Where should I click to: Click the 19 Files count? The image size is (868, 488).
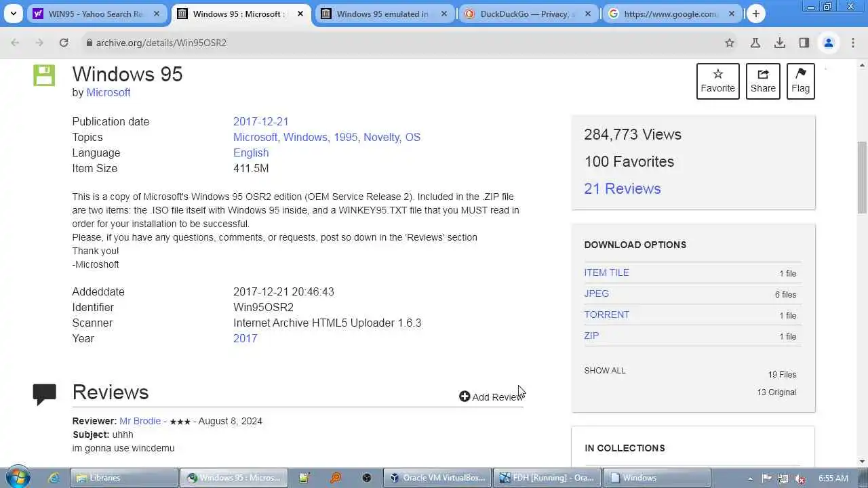(782, 375)
